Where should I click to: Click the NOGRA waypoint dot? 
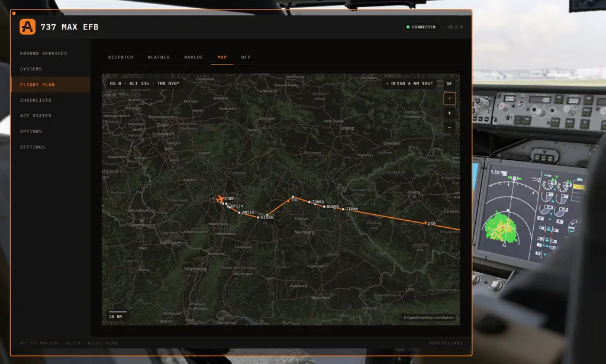point(324,207)
